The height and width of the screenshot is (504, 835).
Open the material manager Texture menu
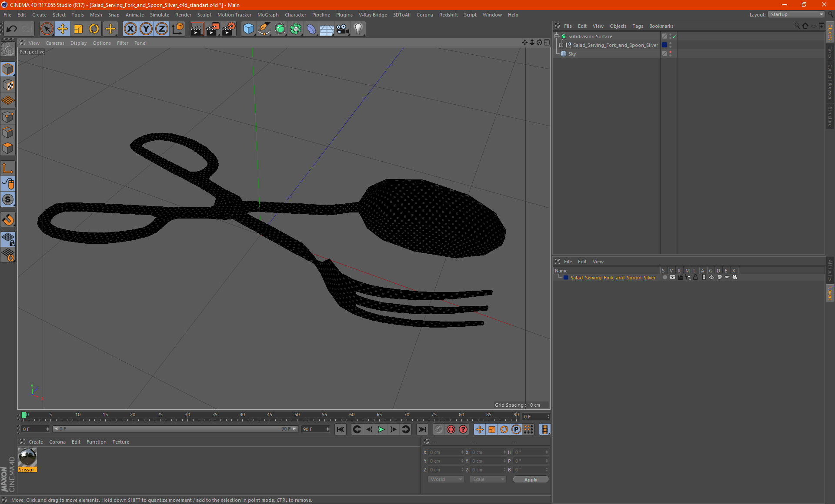click(120, 442)
